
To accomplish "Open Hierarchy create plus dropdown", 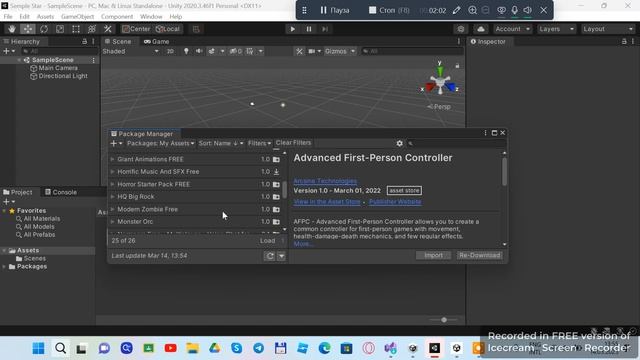I will (9, 51).
